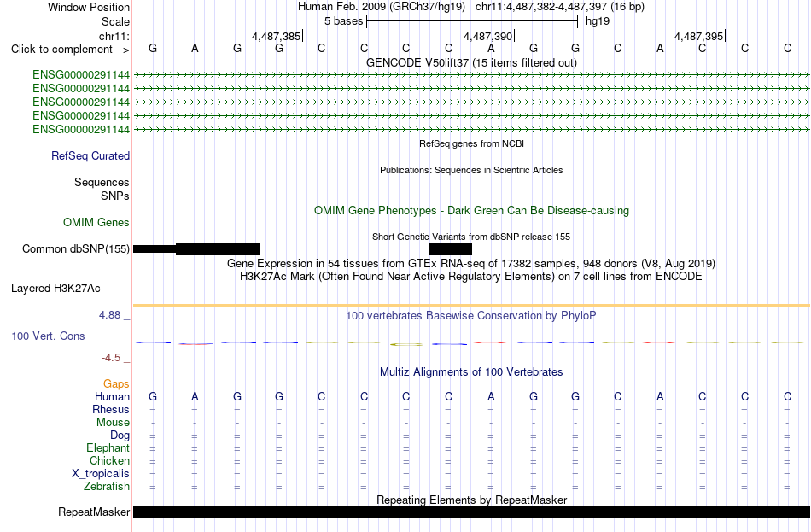Viewport: 811px width, 532px height.
Task: Click the Sequences track label
Action: point(102,182)
